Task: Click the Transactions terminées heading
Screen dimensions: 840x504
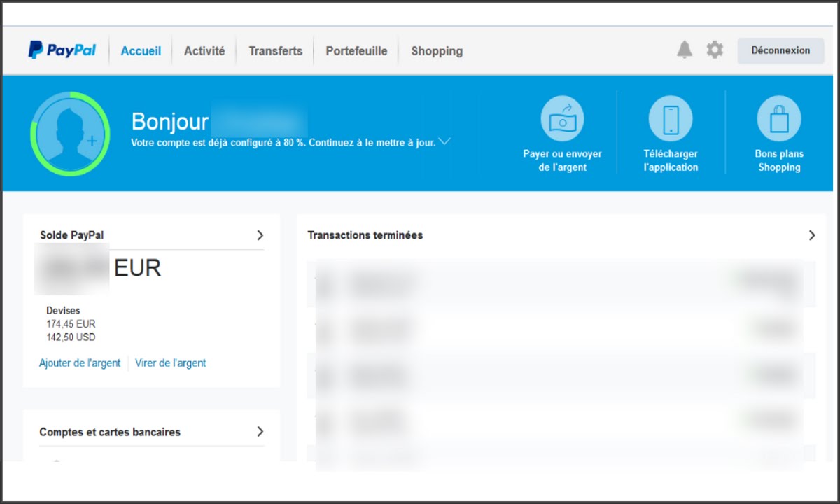Action: [x=365, y=235]
